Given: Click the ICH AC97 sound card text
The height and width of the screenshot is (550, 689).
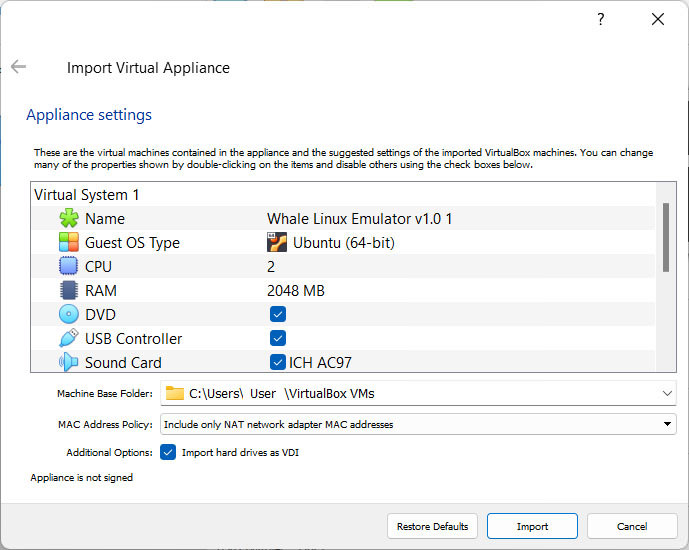Looking at the screenshot, I should click(320, 362).
